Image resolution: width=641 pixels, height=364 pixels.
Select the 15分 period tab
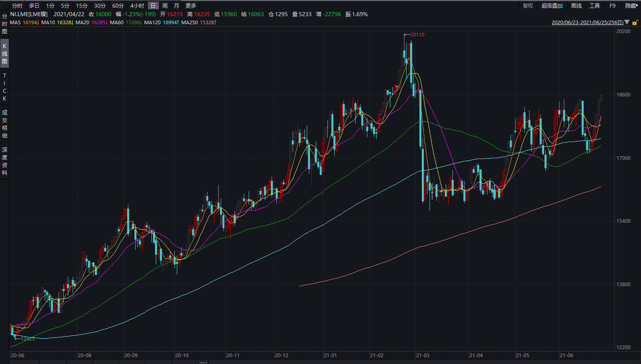(x=82, y=6)
